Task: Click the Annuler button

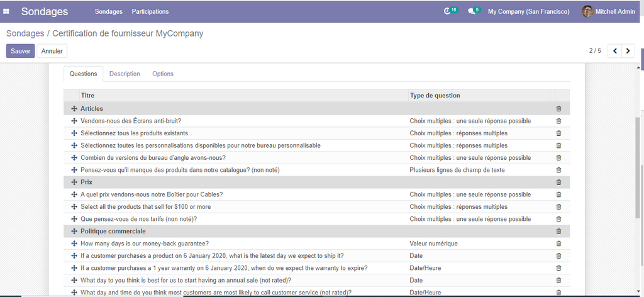Action: point(52,51)
